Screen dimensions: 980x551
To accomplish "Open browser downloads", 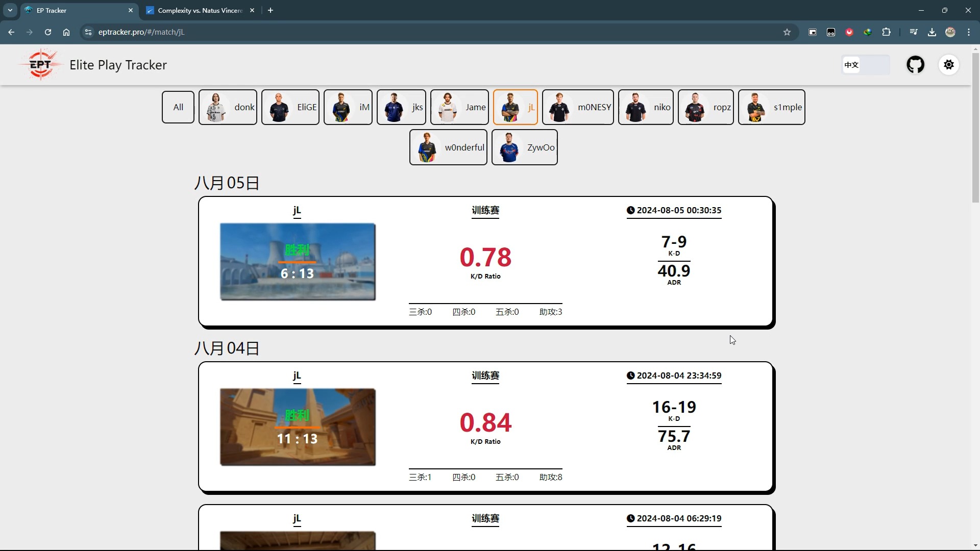I will click(x=932, y=32).
